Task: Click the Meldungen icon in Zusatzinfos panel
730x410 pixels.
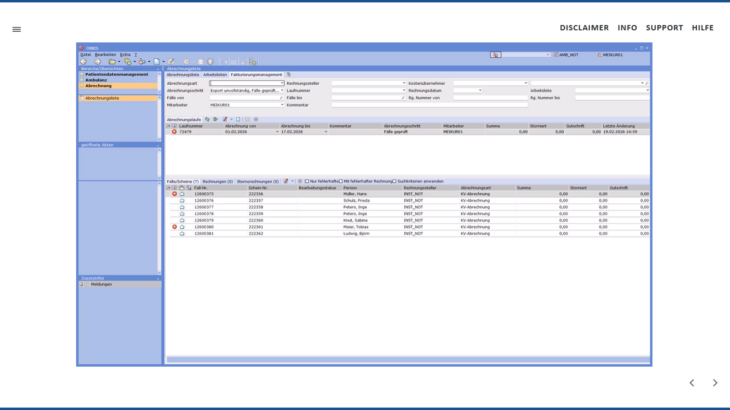Action: tap(82, 284)
